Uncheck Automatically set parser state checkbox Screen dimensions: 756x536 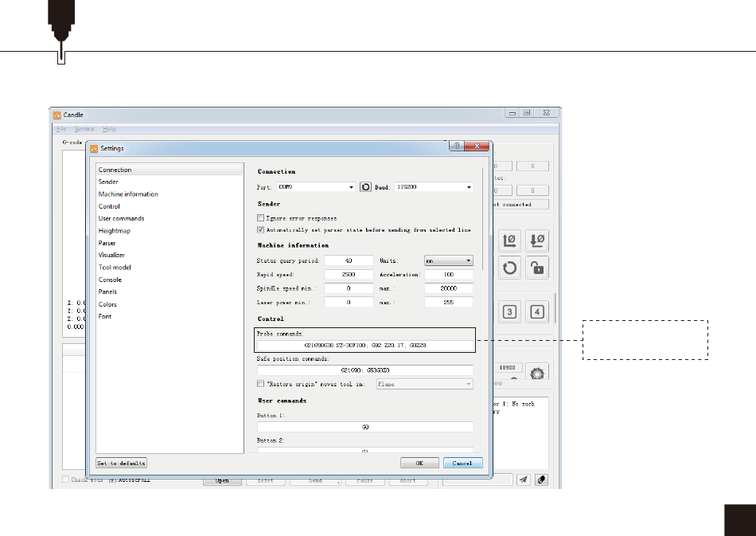click(260, 229)
